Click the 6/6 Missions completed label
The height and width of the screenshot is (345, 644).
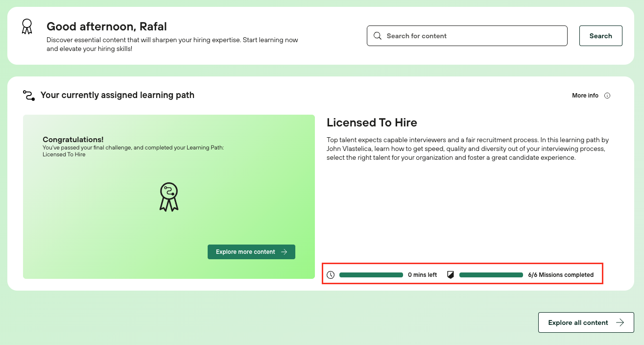[x=561, y=275]
